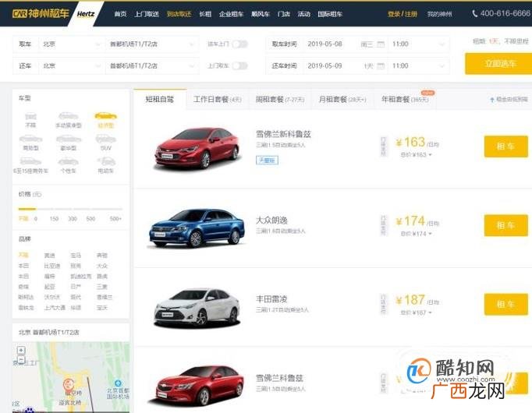Select the 手动紧凑型 car type icon
Image resolution: width=532 pixels, height=413 pixels.
[68, 116]
